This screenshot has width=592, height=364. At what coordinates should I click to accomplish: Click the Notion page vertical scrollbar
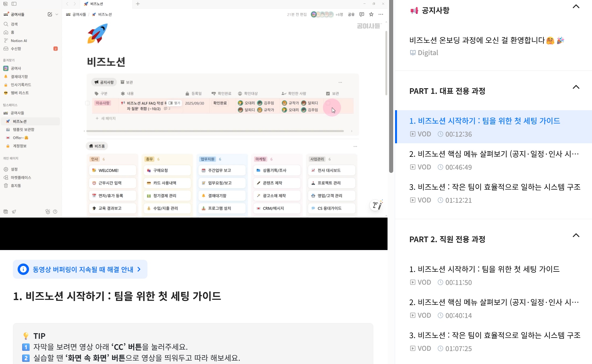pos(386,63)
